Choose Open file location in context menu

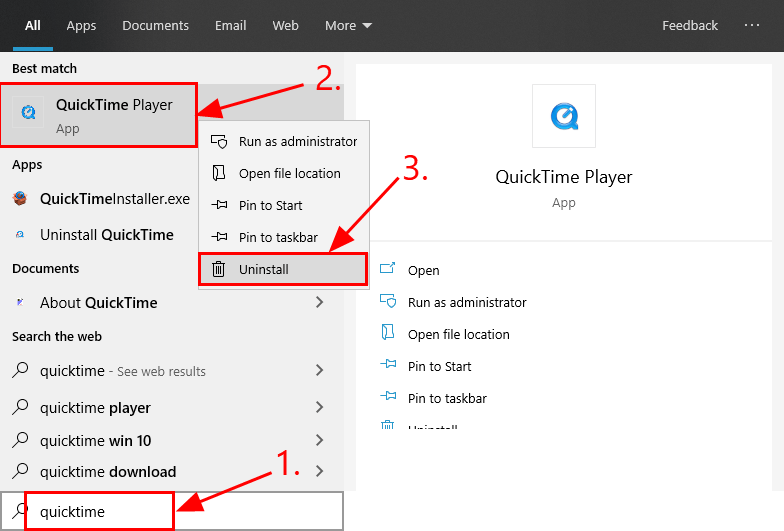tap(284, 174)
